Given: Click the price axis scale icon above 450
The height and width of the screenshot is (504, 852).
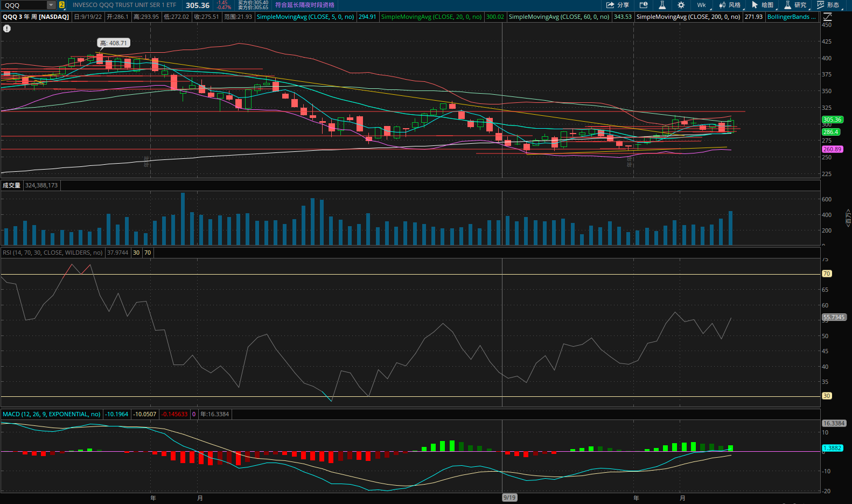Looking at the screenshot, I should pos(827,17).
